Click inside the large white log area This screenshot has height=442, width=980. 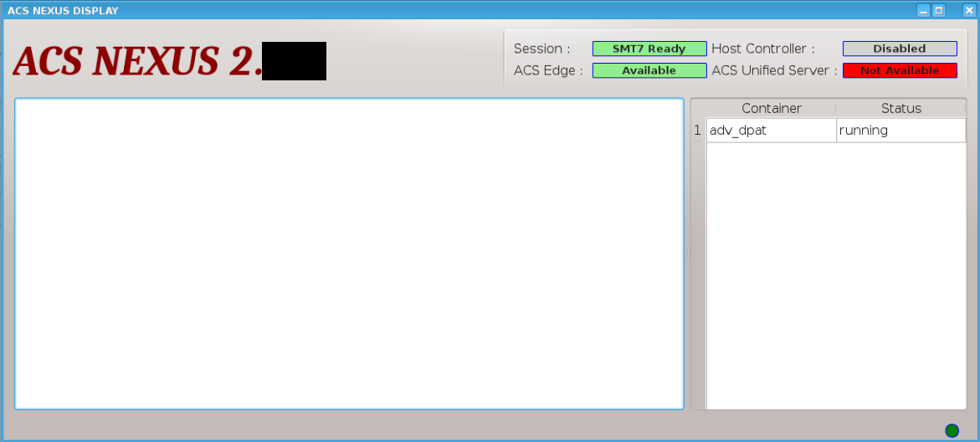(349, 254)
